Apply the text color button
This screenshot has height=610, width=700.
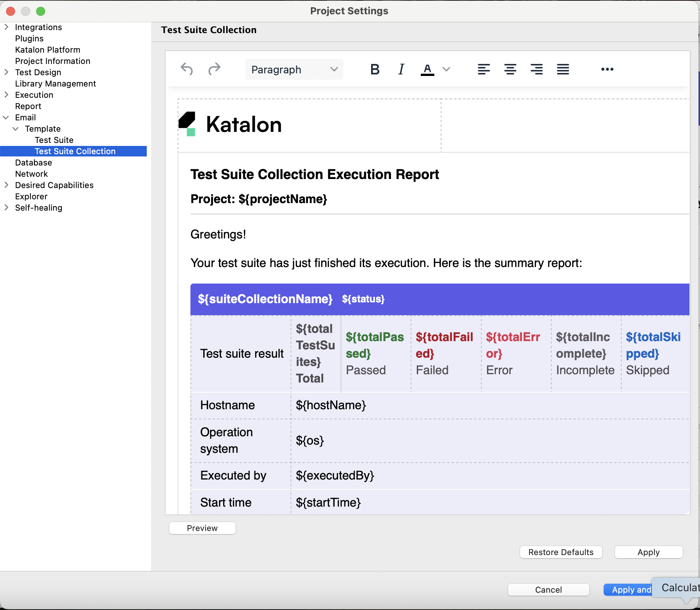coord(428,69)
